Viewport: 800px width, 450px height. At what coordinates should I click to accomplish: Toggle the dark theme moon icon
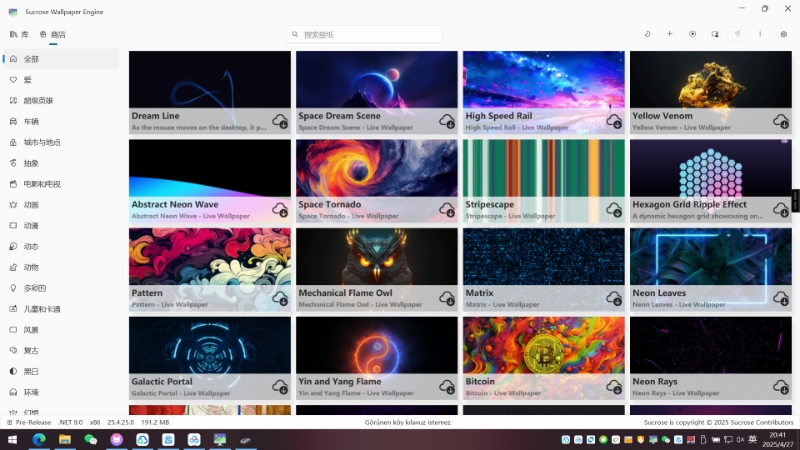click(647, 34)
